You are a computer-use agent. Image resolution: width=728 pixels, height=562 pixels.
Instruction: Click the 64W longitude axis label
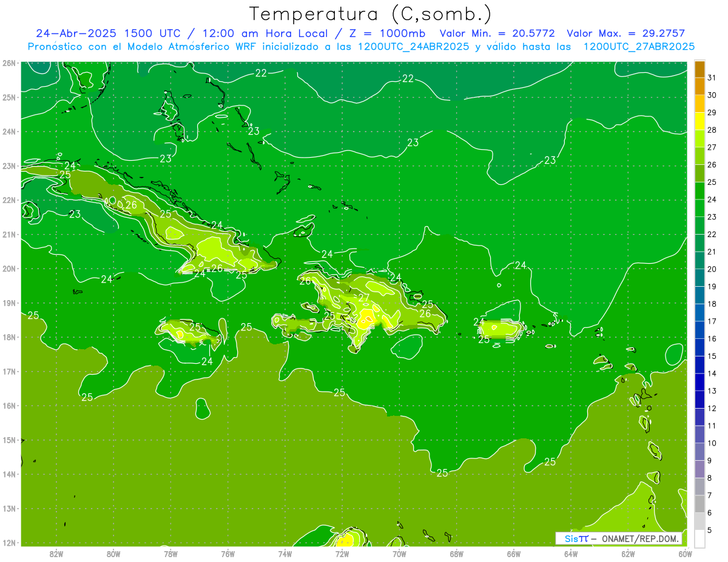pos(571,554)
